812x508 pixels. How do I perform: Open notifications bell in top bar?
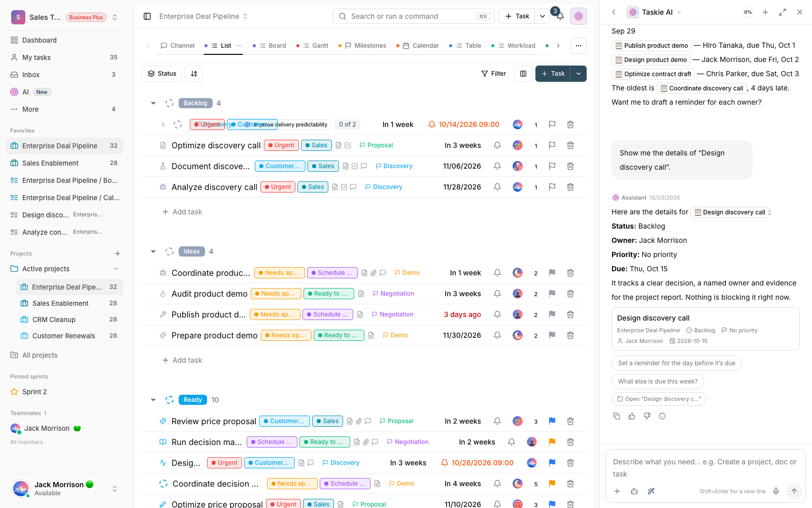click(x=560, y=16)
